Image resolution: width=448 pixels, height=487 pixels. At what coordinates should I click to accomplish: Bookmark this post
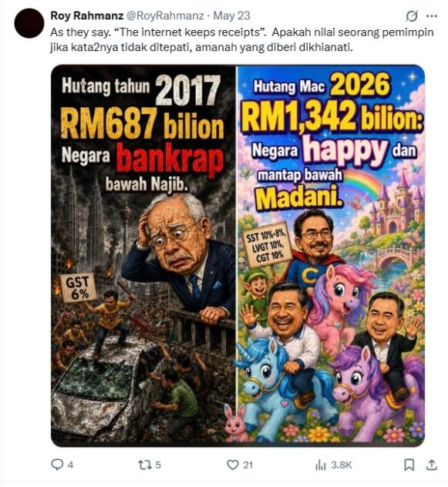click(x=409, y=465)
